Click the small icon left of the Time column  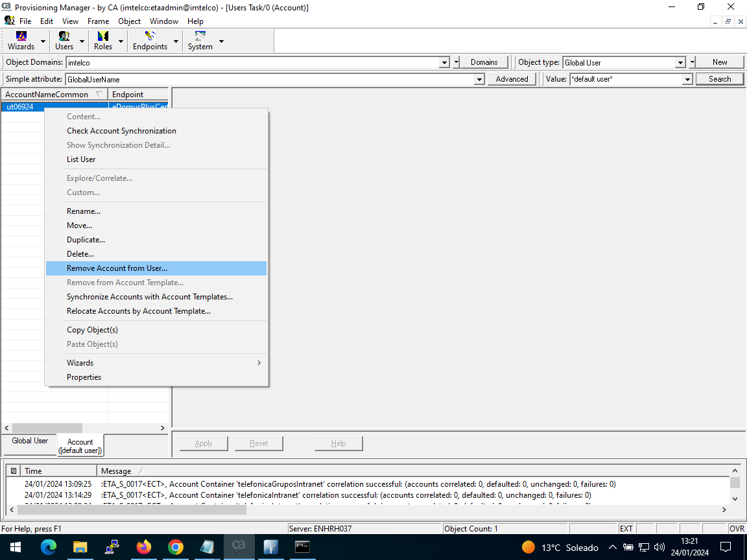click(15, 471)
